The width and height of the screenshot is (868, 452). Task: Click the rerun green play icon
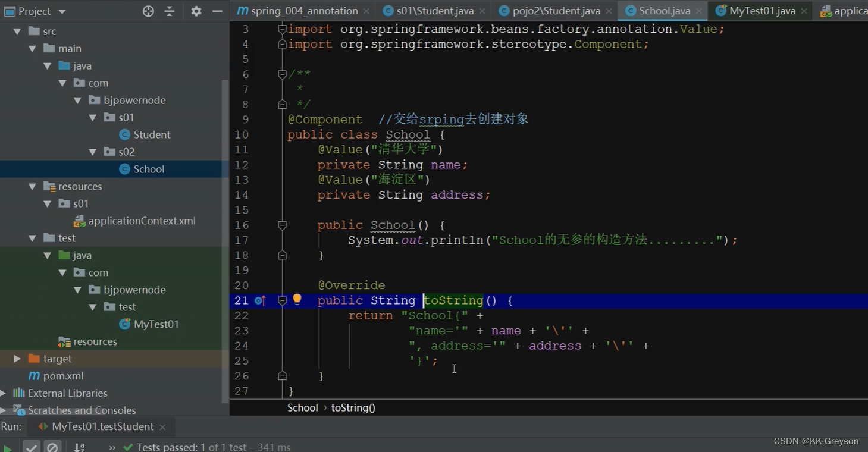[x=8, y=448]
